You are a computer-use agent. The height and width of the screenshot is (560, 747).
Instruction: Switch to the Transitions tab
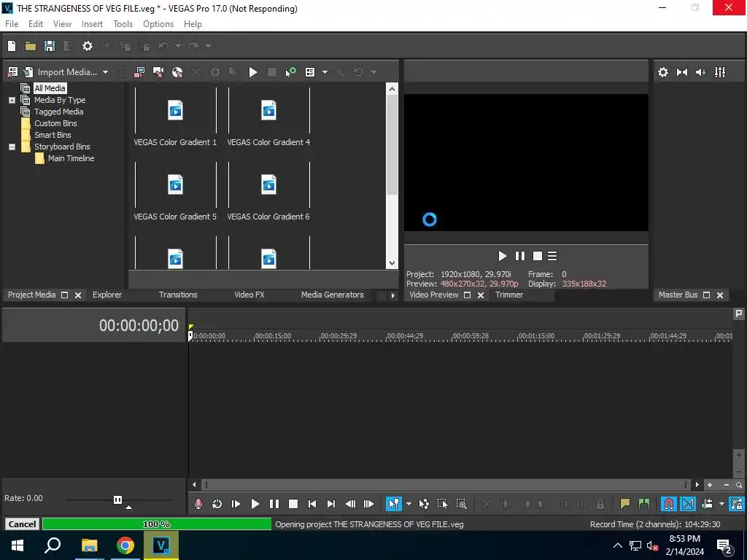[x=178, y=295]
